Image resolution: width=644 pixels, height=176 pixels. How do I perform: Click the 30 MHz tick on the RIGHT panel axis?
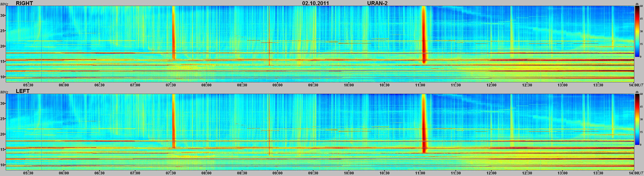(x=3, y=15)
